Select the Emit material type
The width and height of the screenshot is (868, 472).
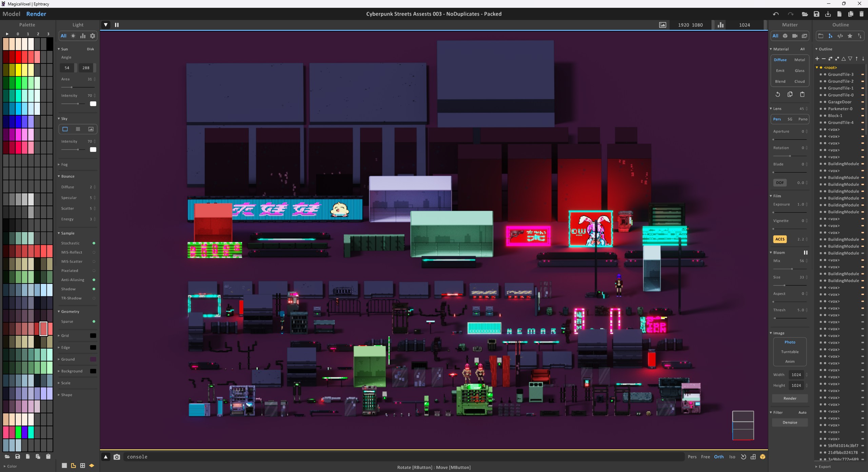coord(780,71)
